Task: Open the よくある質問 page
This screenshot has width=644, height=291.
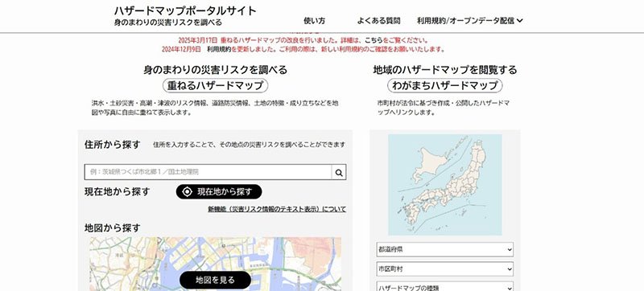Action: [378, 20]
